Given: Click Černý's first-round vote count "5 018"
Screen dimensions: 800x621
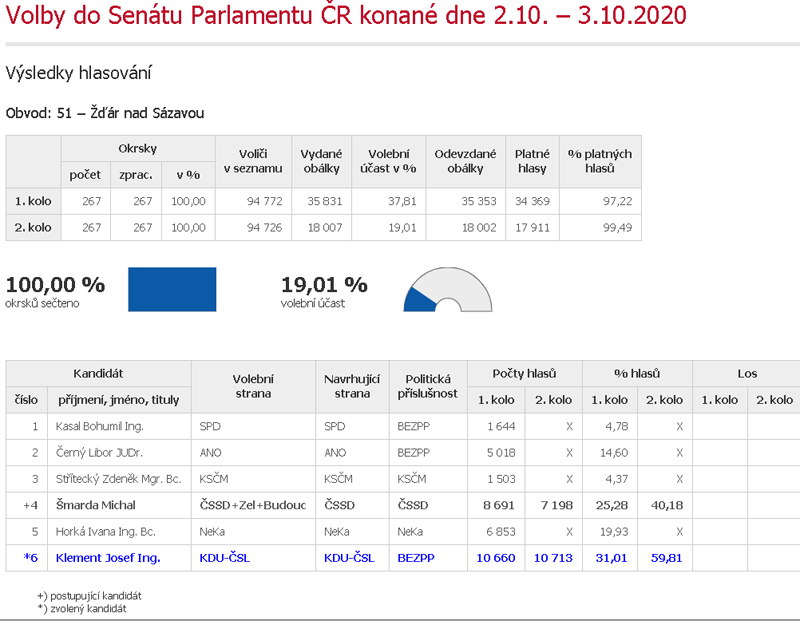Looking at the screenshot, I should pos(501,453).
